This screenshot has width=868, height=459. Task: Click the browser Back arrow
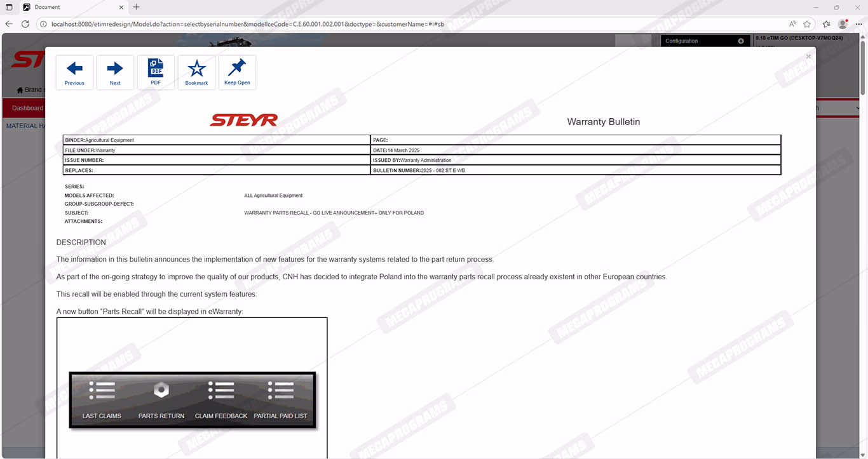[9, 24]
